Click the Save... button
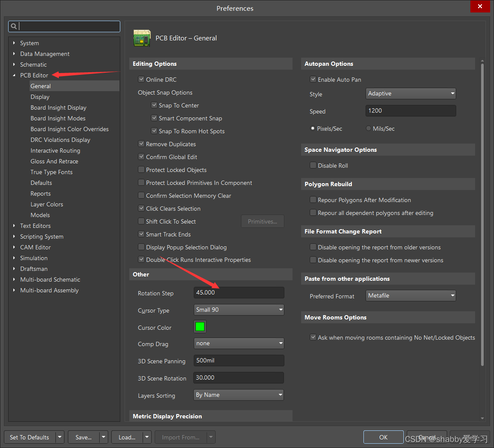494x448 pixels. pos(83,437)
